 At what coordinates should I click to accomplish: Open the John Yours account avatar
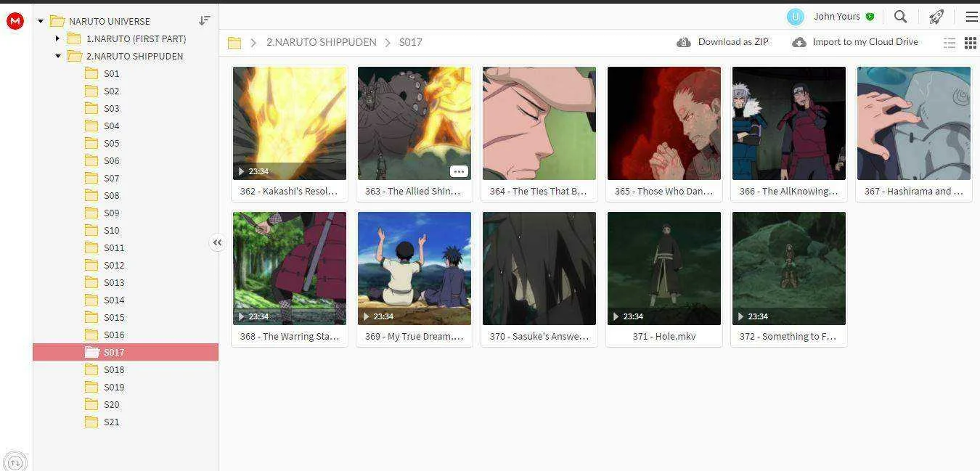tap(796, 17)
